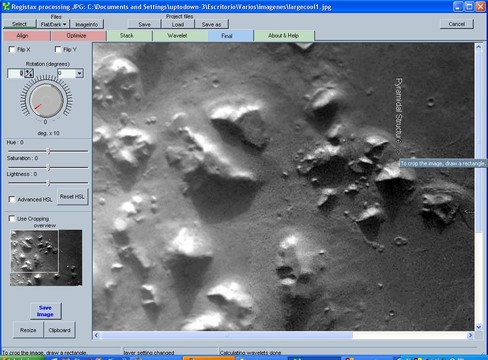Switch to the Wavelet tab
488x360 pixels.
click(177, 36)
